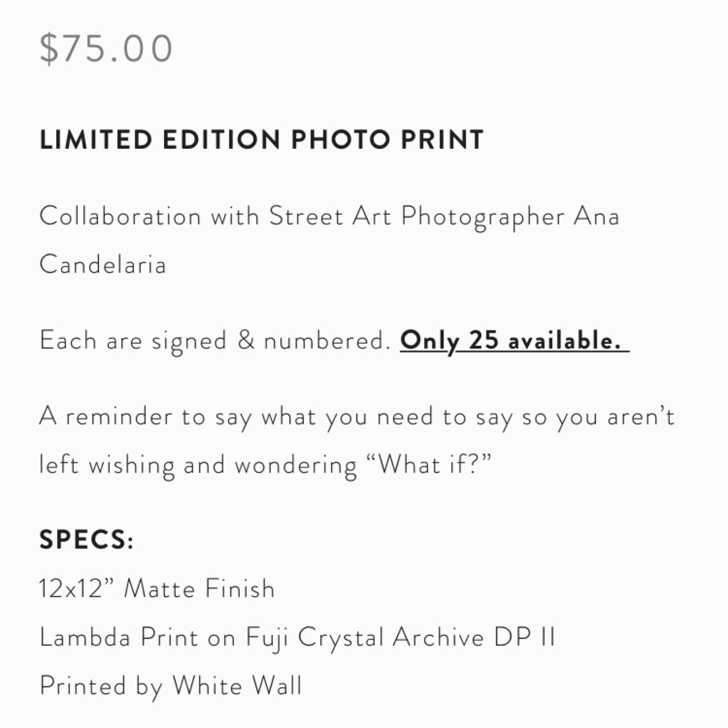Click the word 'Collaboration' in the description

(x=120, y=217)
